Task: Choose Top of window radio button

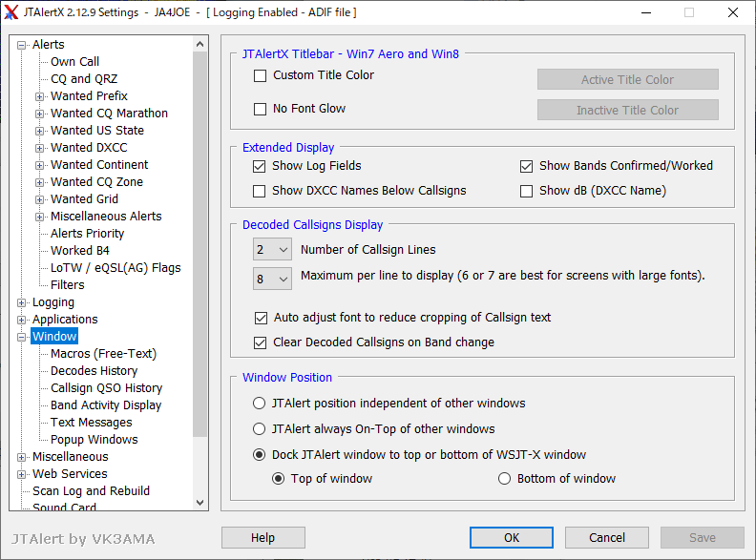Action: pos(278,479)
